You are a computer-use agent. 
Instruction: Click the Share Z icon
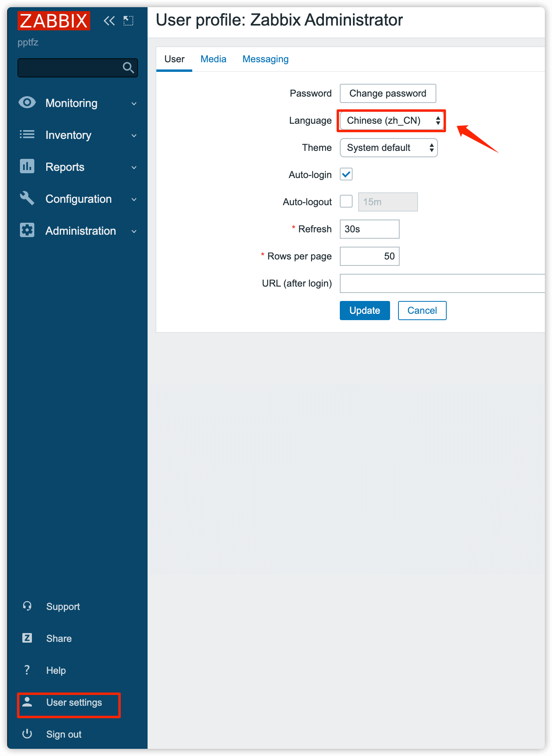[27, 638]
